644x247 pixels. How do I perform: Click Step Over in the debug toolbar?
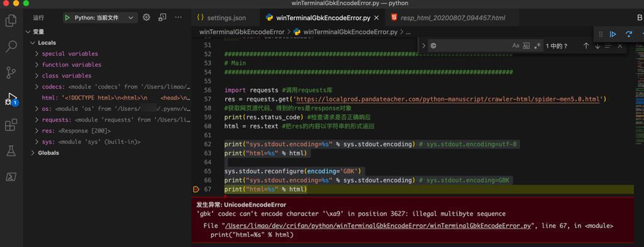click(628, 34)
